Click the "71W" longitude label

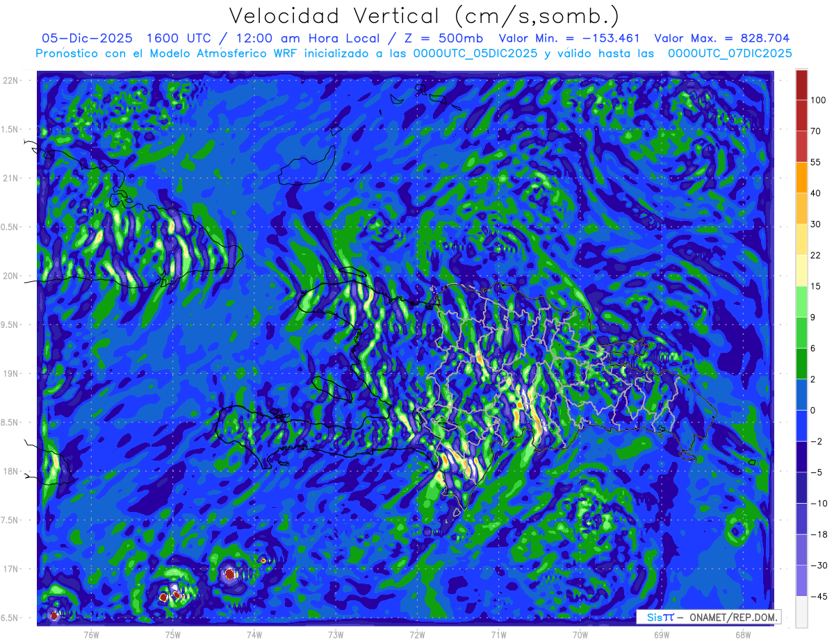point(498,634)
